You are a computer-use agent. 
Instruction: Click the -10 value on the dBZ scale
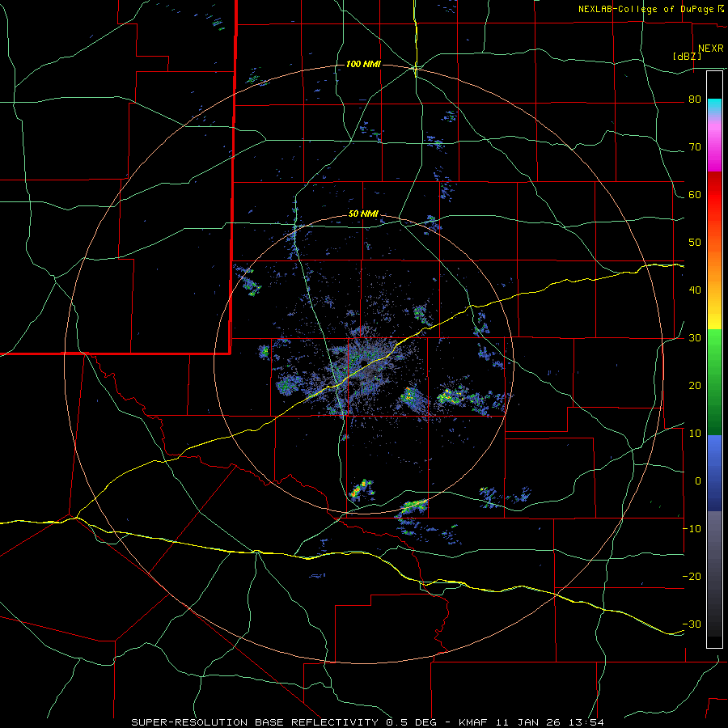692,529
